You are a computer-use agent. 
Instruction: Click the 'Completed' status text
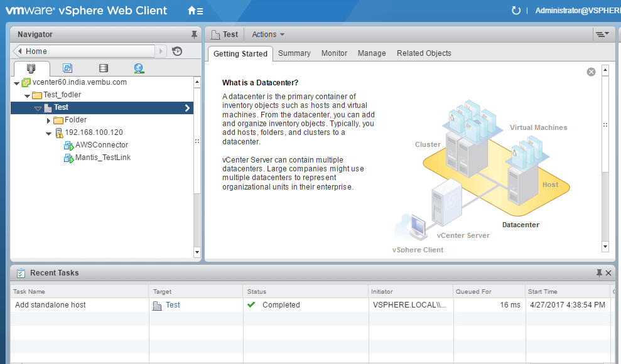(281, 304)
